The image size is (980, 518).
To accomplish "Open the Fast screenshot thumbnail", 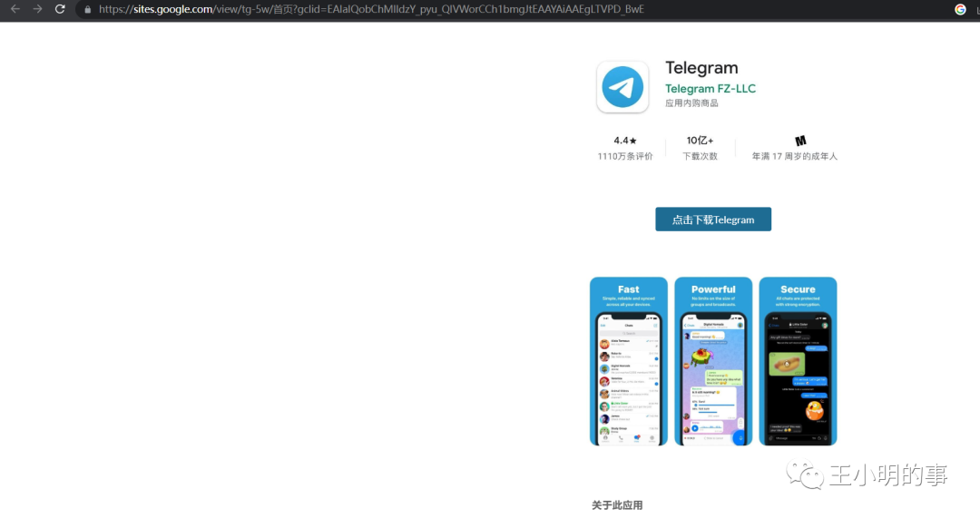I will coord(629,361).
